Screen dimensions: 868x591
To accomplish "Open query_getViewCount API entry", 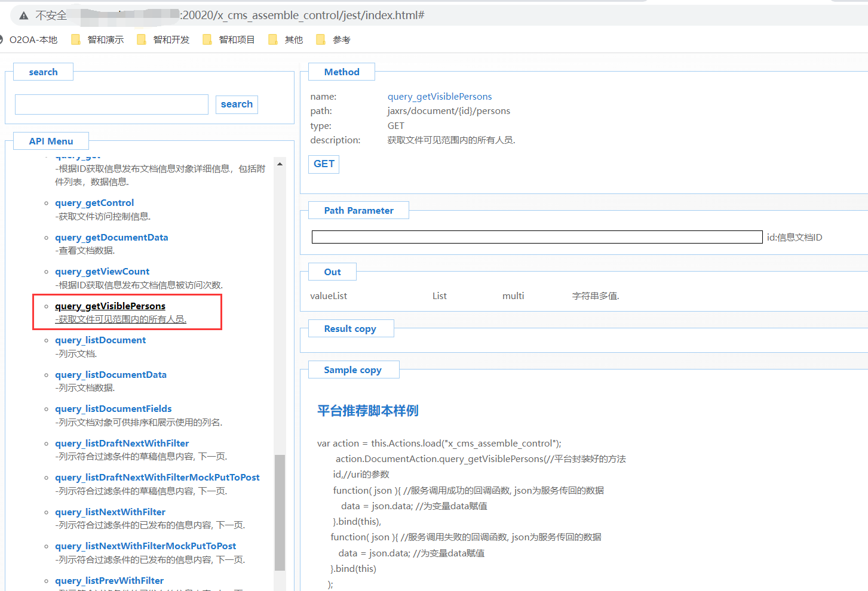I will click(x=102, y=272).
